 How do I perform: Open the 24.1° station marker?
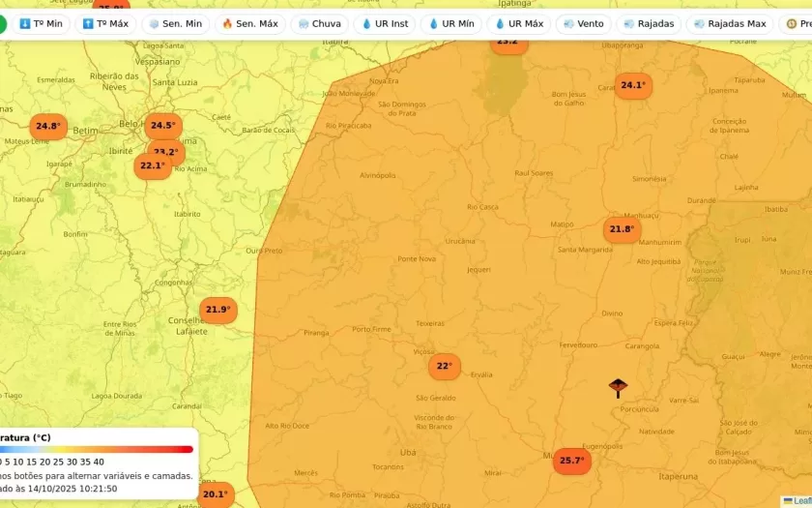633,85
